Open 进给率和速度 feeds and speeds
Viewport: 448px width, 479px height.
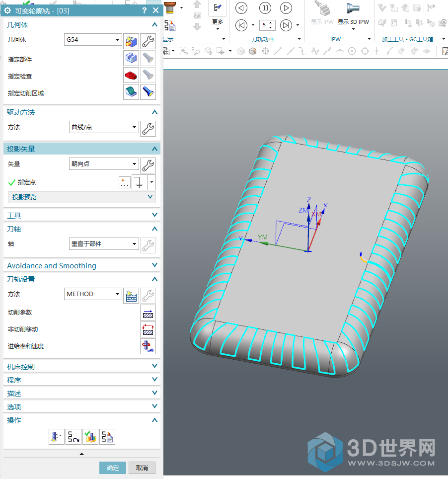click(x=148, y=346)
